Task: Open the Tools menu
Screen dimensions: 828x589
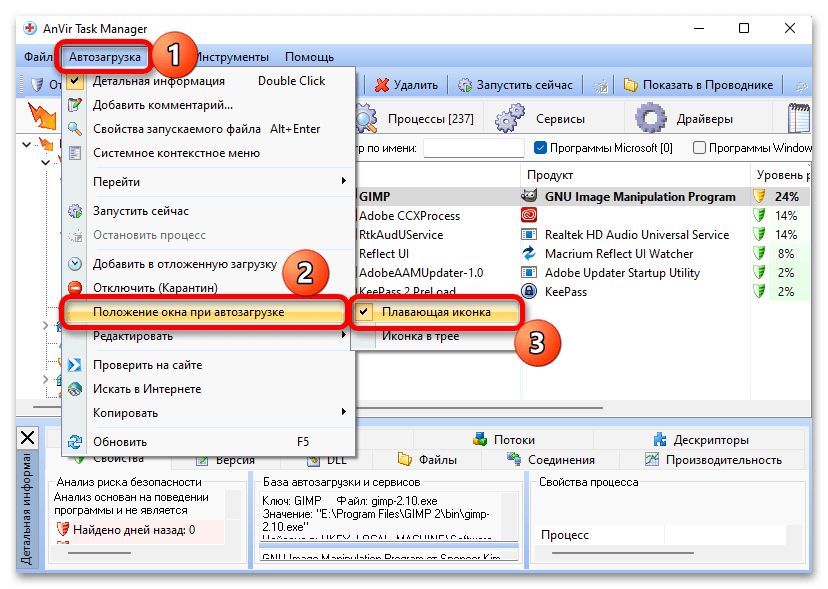Action: 232,57
